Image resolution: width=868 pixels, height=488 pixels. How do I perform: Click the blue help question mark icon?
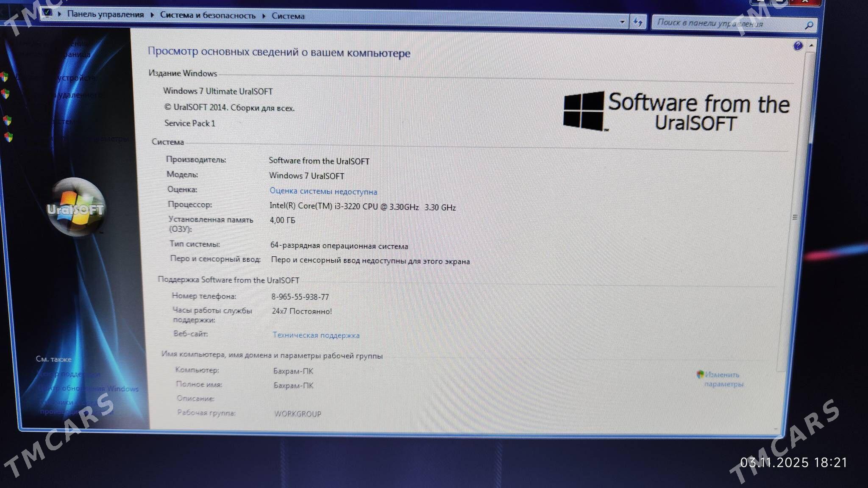click(798, 46)
